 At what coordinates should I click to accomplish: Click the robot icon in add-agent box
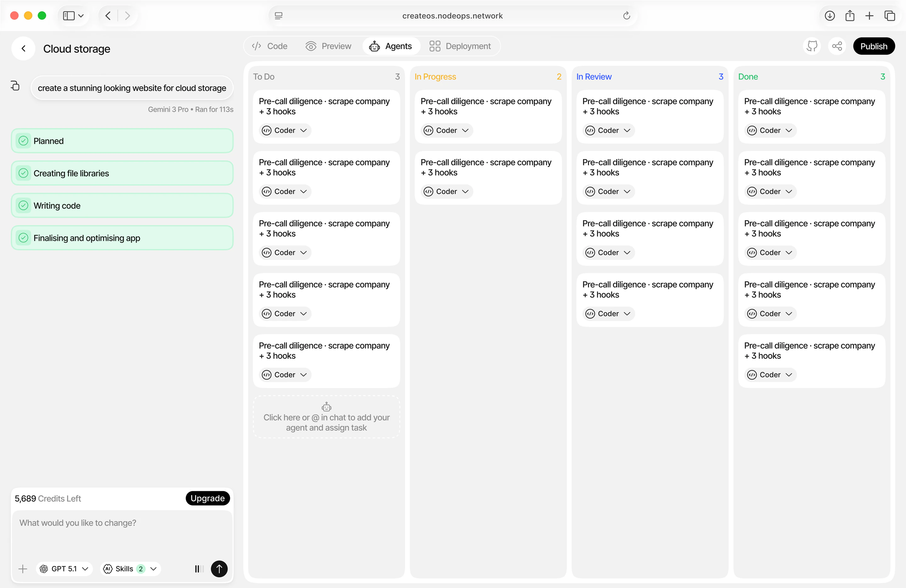[x=326, y=407]
